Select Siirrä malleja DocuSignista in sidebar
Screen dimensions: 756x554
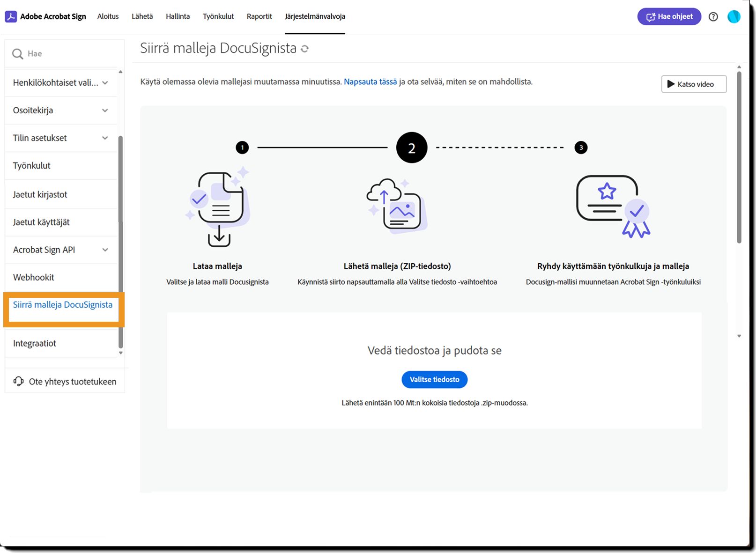pyautogui.click(x=63, y=305)
